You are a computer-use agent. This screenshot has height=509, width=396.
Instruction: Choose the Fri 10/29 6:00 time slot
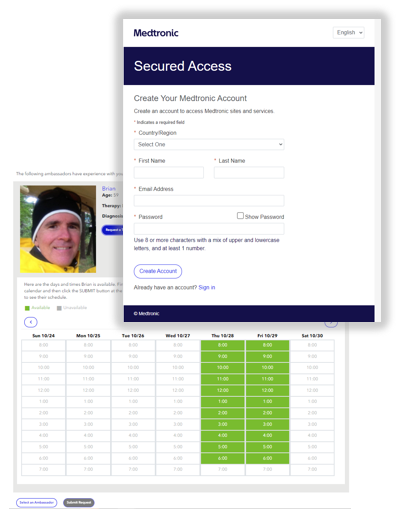(267, 458)
